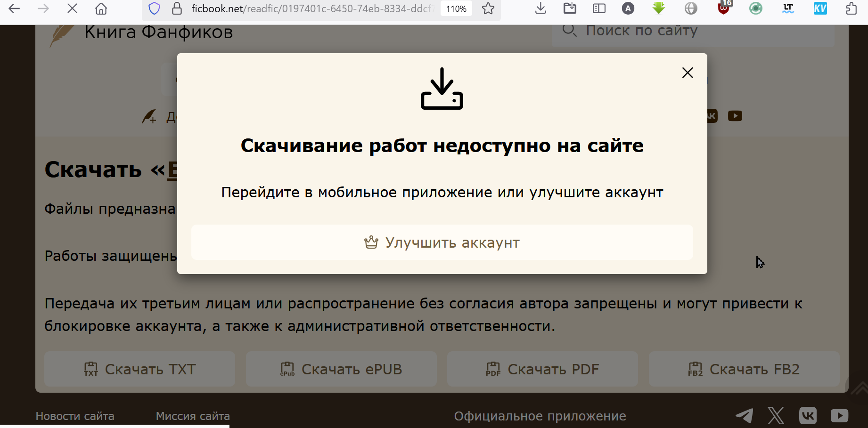Click the Скачать FB2 download button
This screenshot has width=868, height=428.
coord(744,369)
